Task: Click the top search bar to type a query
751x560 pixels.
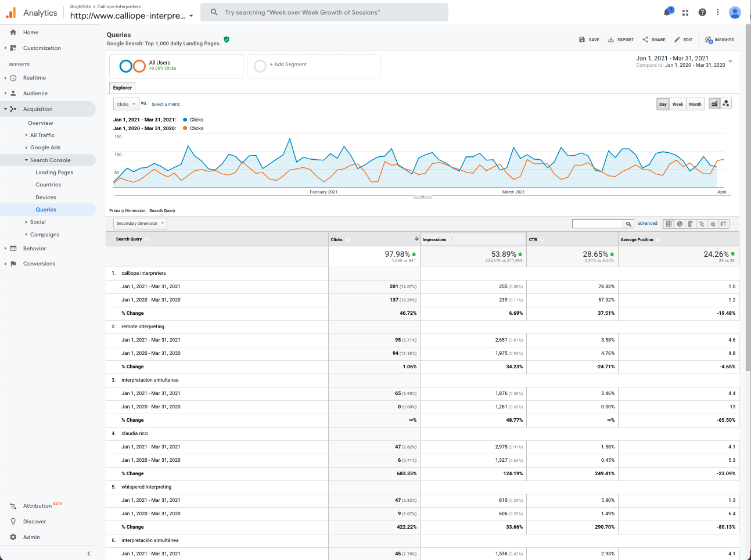Action: (324, 12)
